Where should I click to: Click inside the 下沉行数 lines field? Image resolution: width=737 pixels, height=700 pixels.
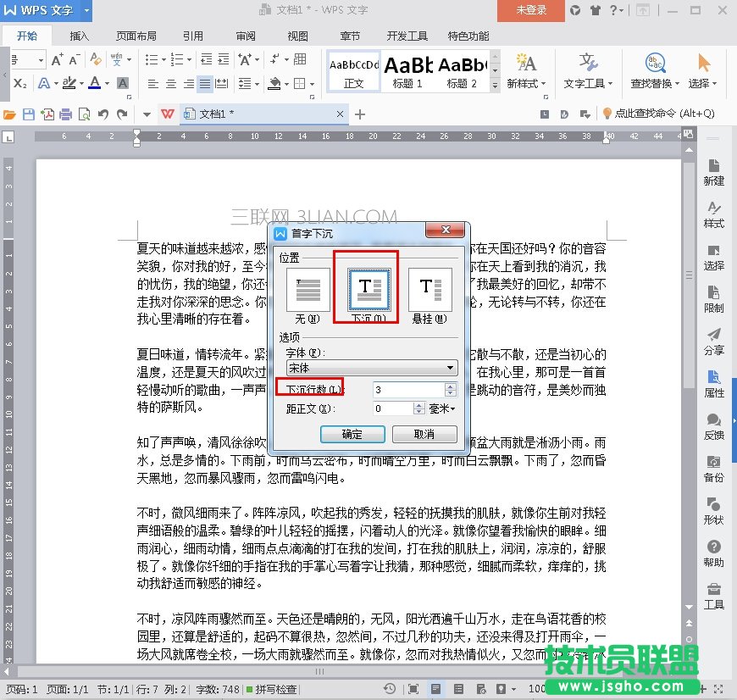point(407,389)
